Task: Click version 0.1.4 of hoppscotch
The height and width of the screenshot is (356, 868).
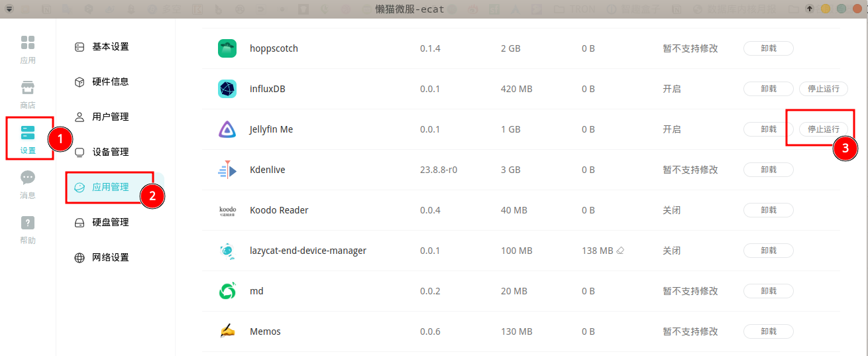Action: coord(430,48)
